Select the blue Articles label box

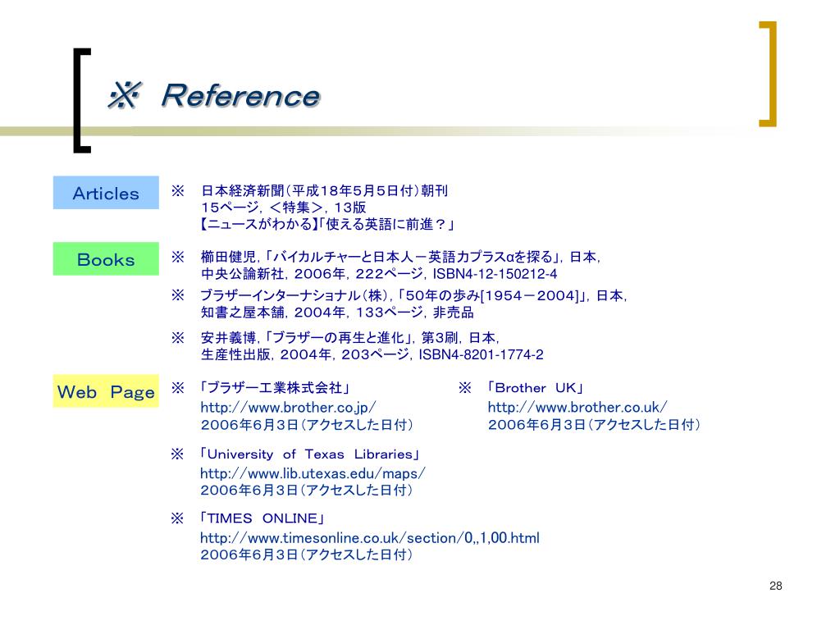pos(106,192)
